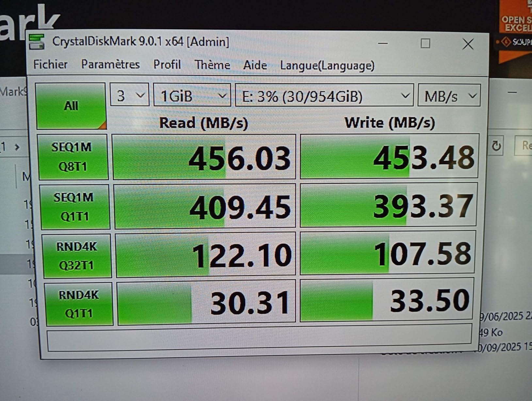532x401 pixels.
Task: Open the Profil menu
Action: click(x=167, y=64)
